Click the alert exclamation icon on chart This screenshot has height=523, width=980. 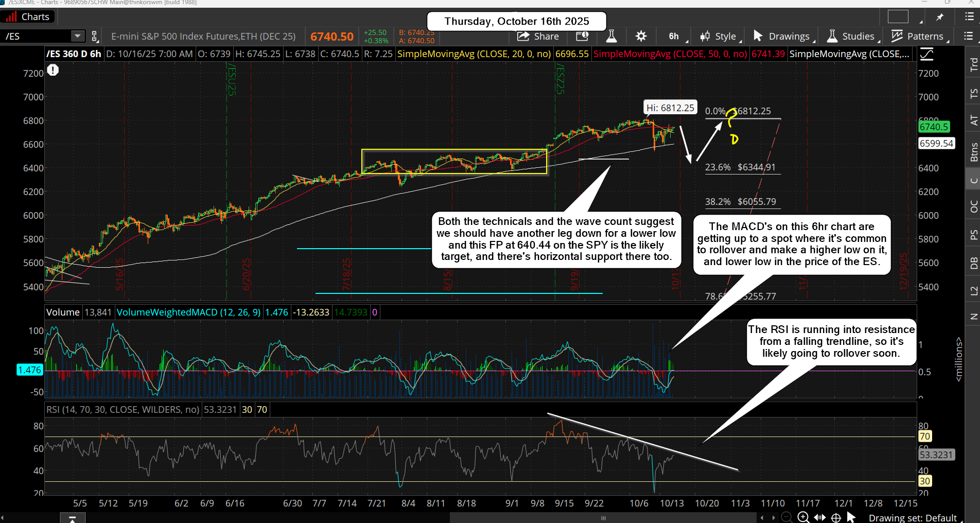[53, 70]
